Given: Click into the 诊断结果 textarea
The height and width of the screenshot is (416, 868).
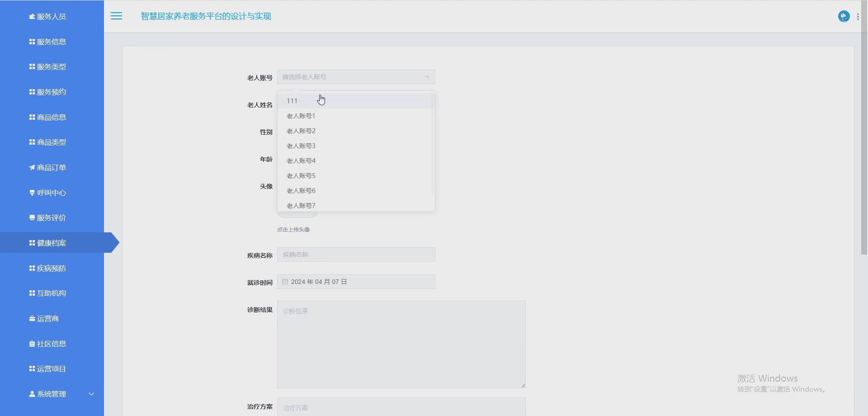Looking at the screenshot, I should (x=401, y=345).
